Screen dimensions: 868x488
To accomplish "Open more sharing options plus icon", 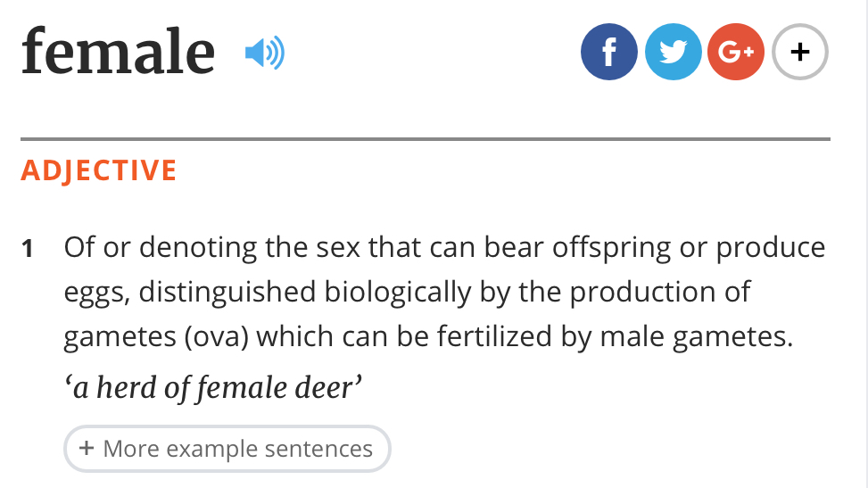I will click(x=800, y=53).
